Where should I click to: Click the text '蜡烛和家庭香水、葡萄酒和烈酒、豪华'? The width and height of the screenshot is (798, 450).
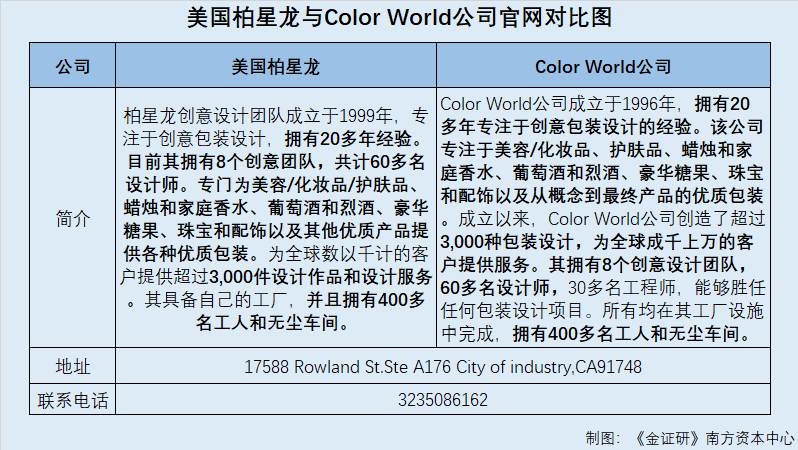276,208
